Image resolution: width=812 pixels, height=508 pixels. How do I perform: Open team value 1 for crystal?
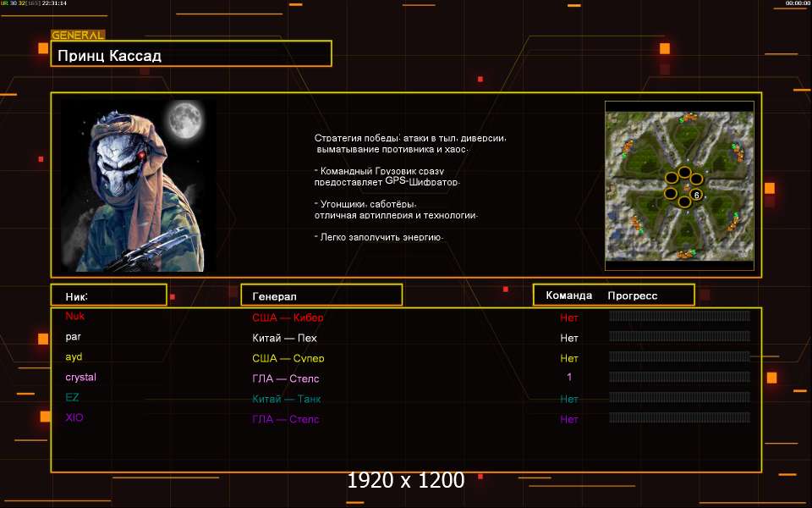pos(569,378)
